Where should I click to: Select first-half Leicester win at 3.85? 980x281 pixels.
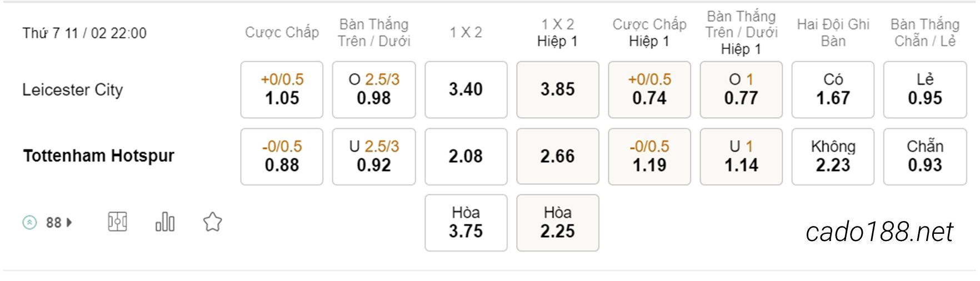(558, 89)
